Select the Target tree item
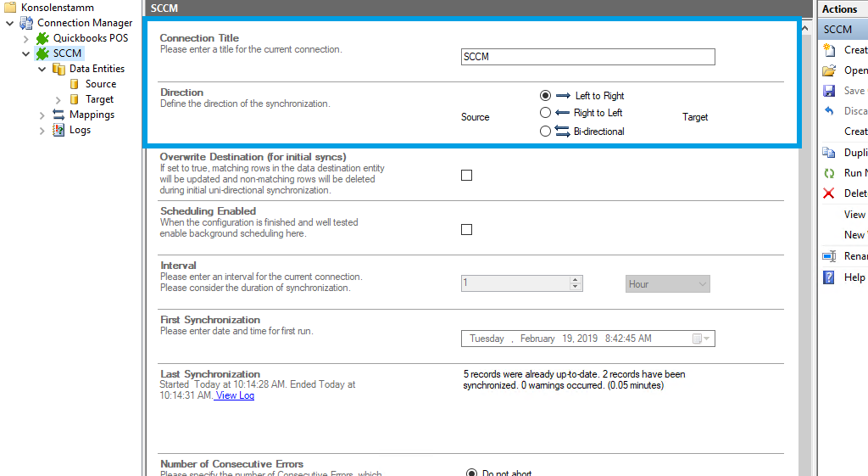The width and height of the screenshot is (868, 476). click(x=99, y=99)
